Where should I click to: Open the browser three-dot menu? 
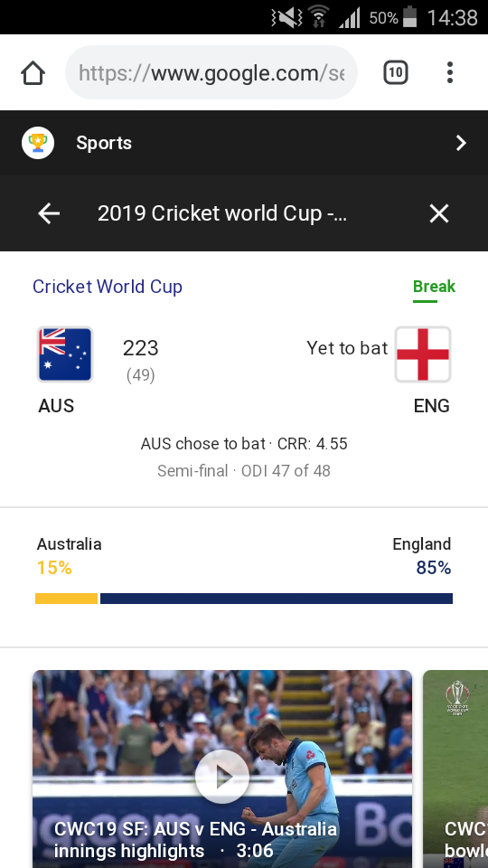coord(450,72)
